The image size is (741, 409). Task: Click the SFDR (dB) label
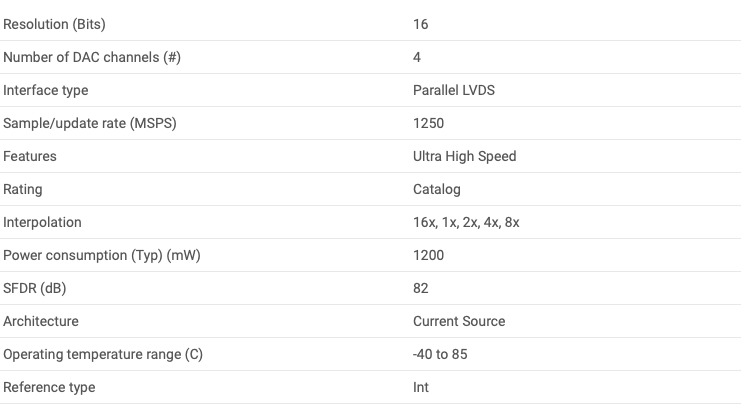click(x=34, y=288)
